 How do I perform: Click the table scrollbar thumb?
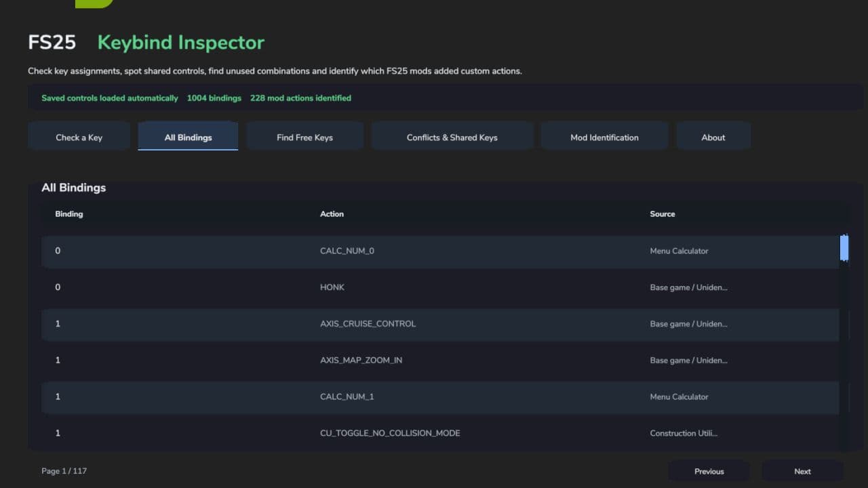pos(844,247)
